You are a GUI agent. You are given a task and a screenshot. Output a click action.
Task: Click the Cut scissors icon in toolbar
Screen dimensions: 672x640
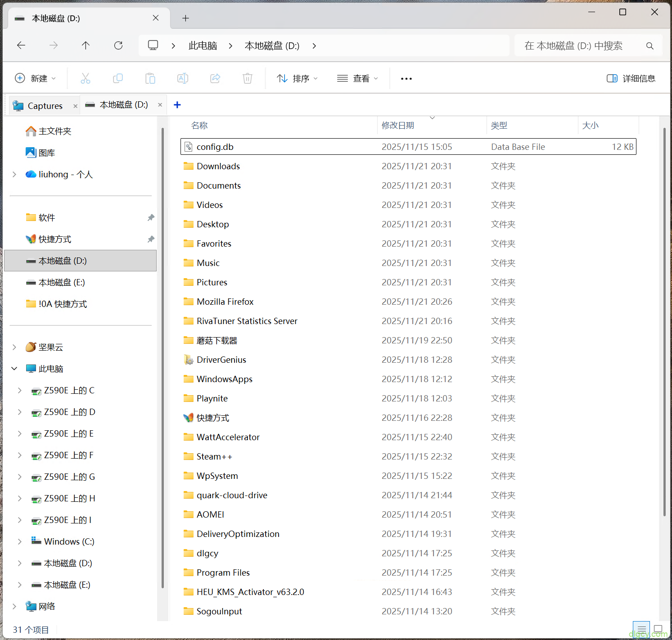point(86,78)
